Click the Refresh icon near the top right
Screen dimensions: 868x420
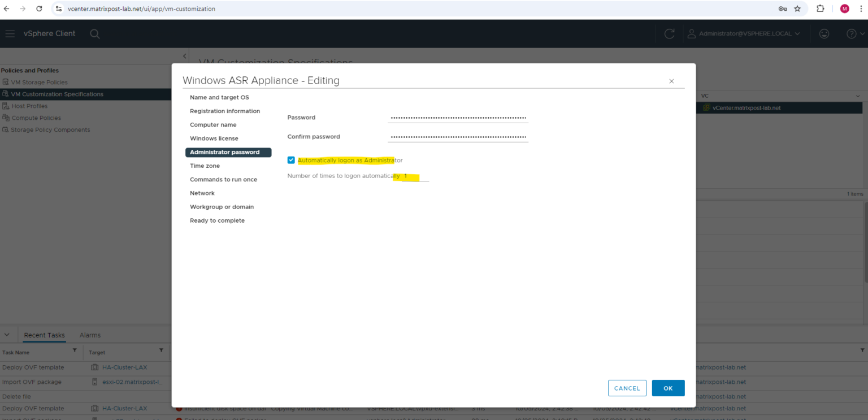click(669, 33)
